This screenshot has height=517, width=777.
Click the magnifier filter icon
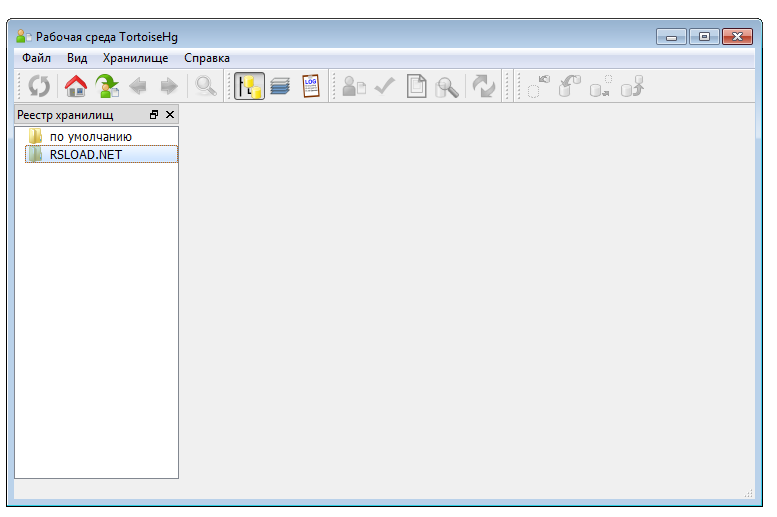[206, 86]
